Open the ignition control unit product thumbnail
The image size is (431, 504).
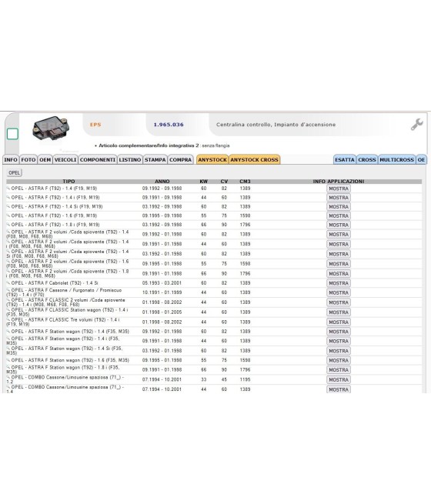(x=51, y=129)
